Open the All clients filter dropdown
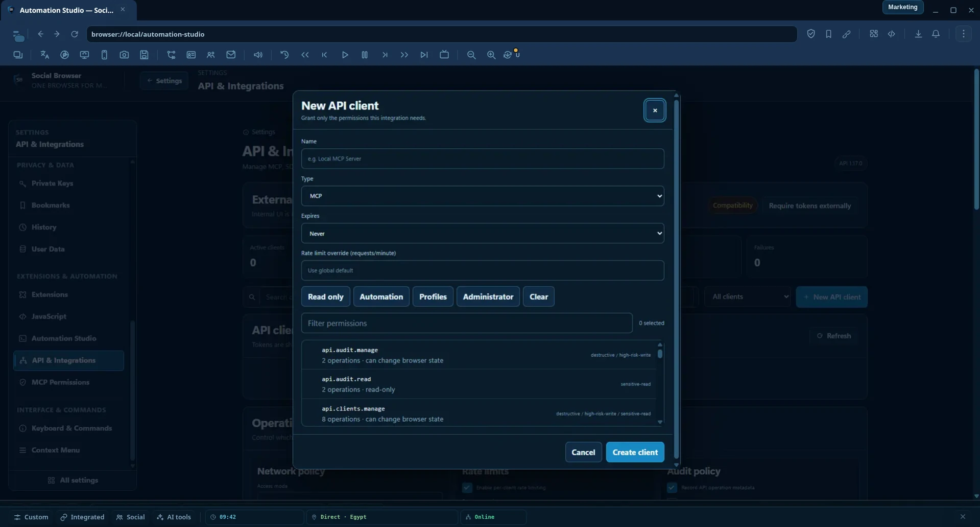The image size is (980, 527). tap(748, 296)
